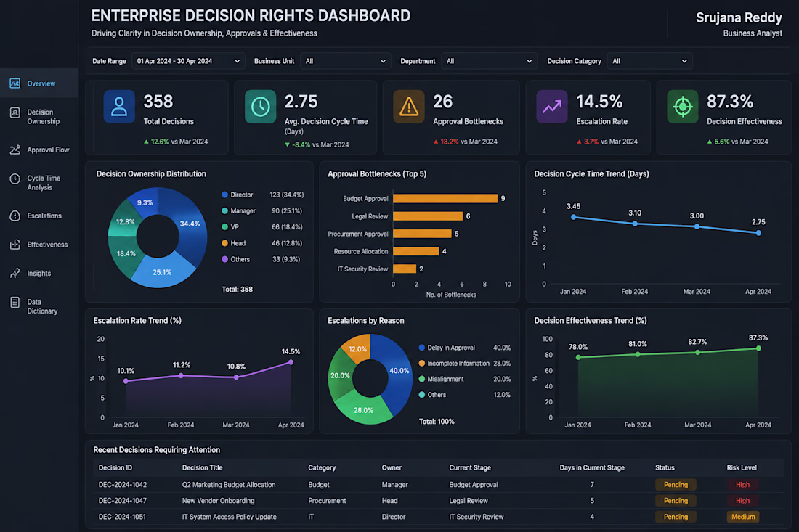Click the Head legend color dot
This screenshot has height=532, width=799.
point(224,243)
